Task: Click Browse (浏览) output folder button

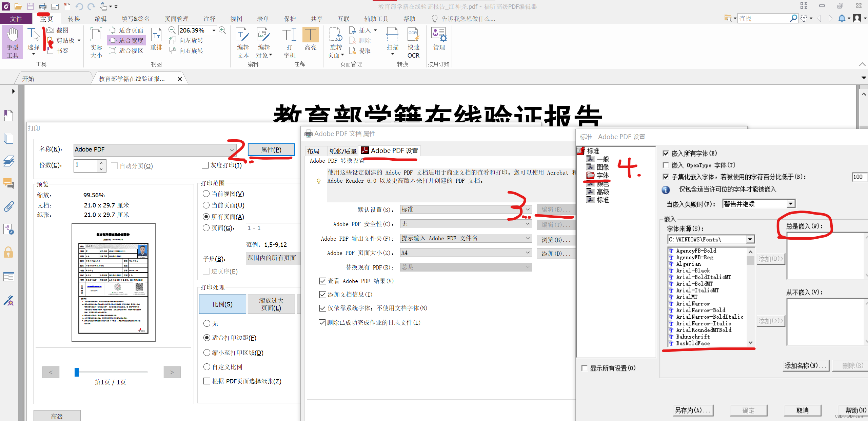Action: pos(556,240)
